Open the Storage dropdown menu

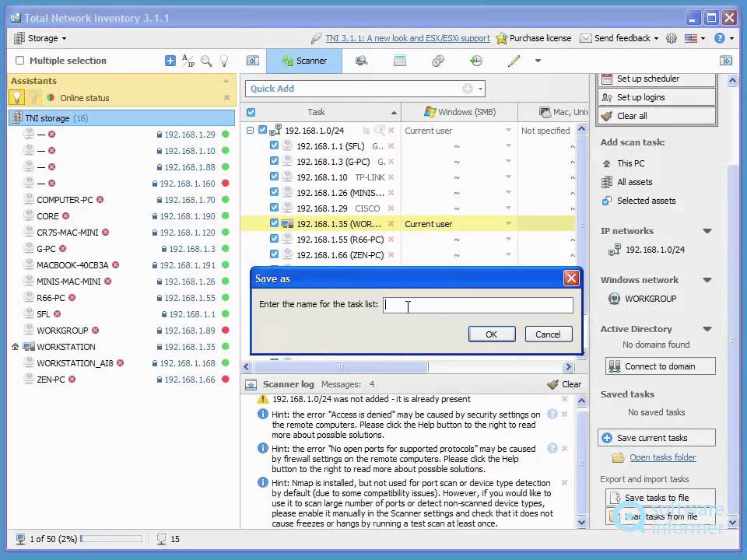(x=40, y=38)
